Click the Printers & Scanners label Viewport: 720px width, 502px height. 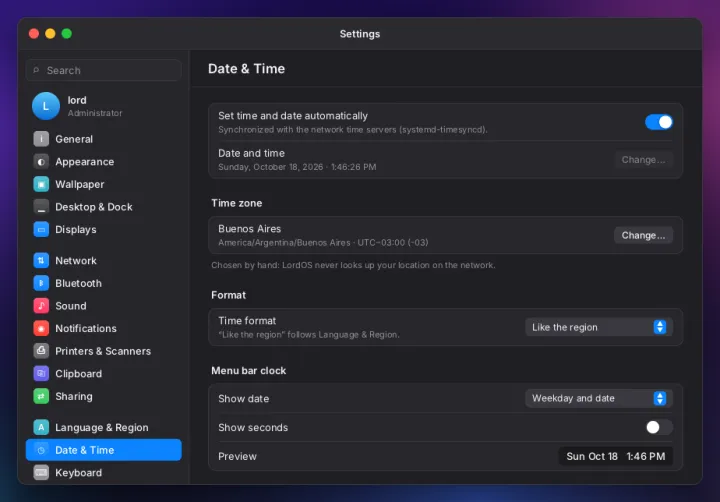coord(103,351)
